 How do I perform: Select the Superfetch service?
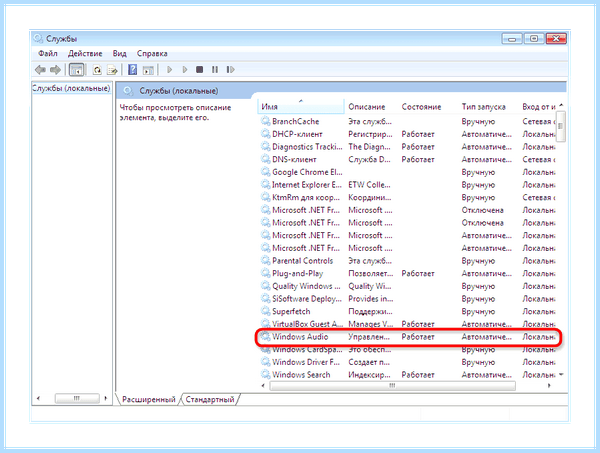pos(291,311)
